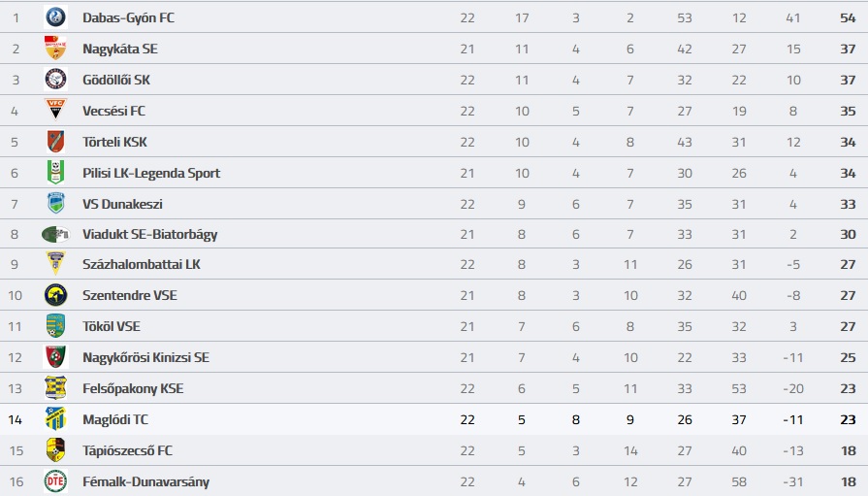Image resolution: width=868 pixels, height=496 pixels.
Task: Open the Gödöllői SK club badge
Action: coord(55,80)
